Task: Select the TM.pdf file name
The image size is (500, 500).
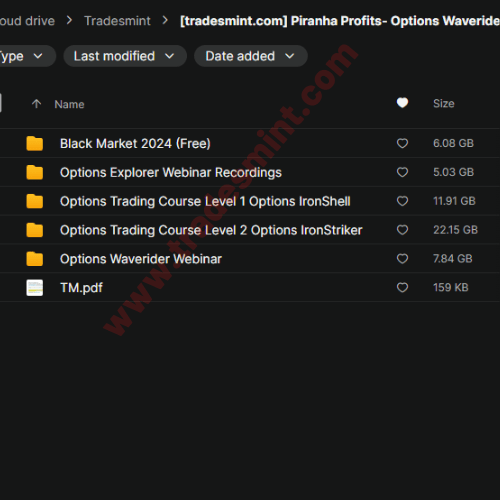Action: pos(81,288)
